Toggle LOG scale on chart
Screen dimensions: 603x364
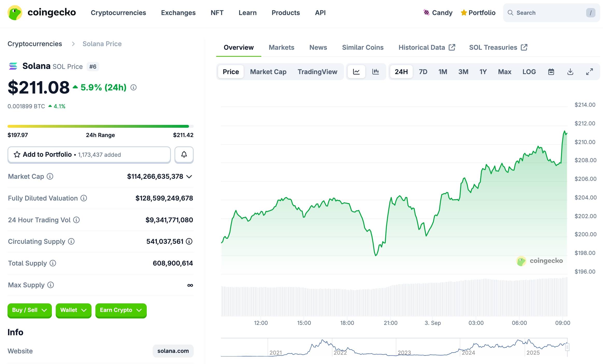pos(529,72)
